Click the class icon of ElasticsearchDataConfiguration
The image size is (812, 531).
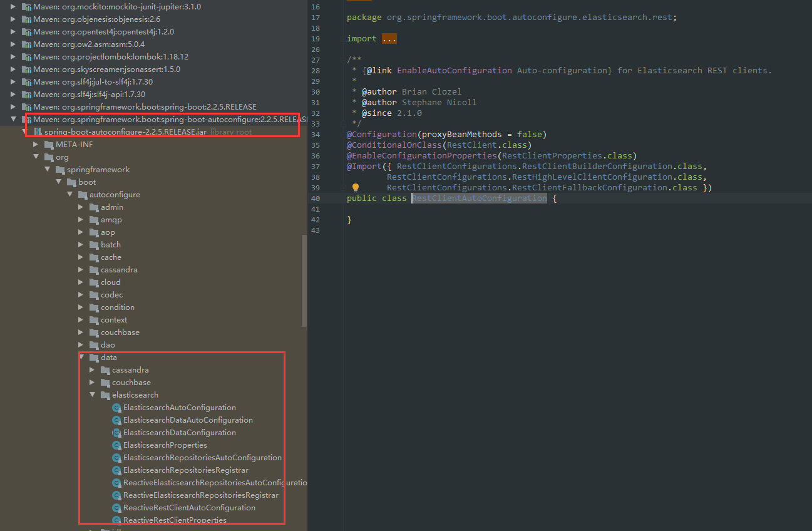116,433
